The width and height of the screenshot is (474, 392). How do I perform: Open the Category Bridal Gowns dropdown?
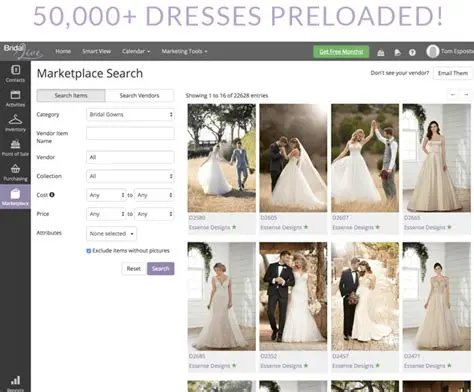tap(130, 114)
